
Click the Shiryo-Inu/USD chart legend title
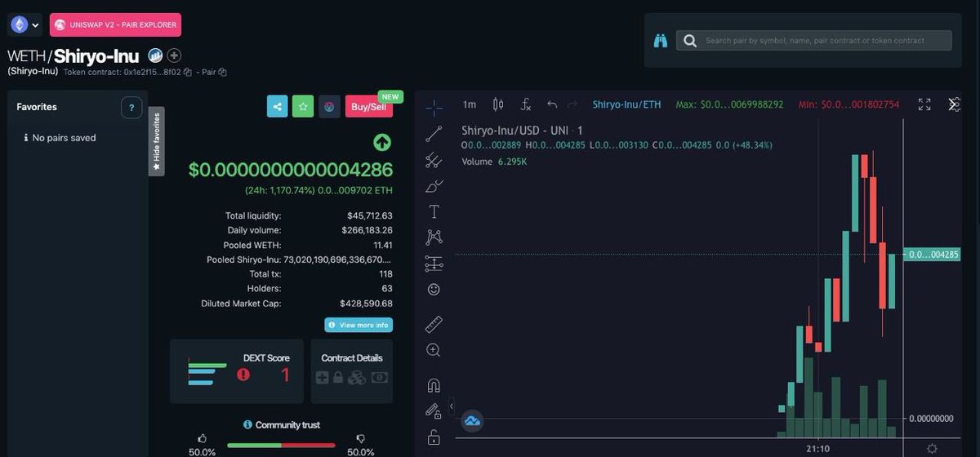click(523, 130)
